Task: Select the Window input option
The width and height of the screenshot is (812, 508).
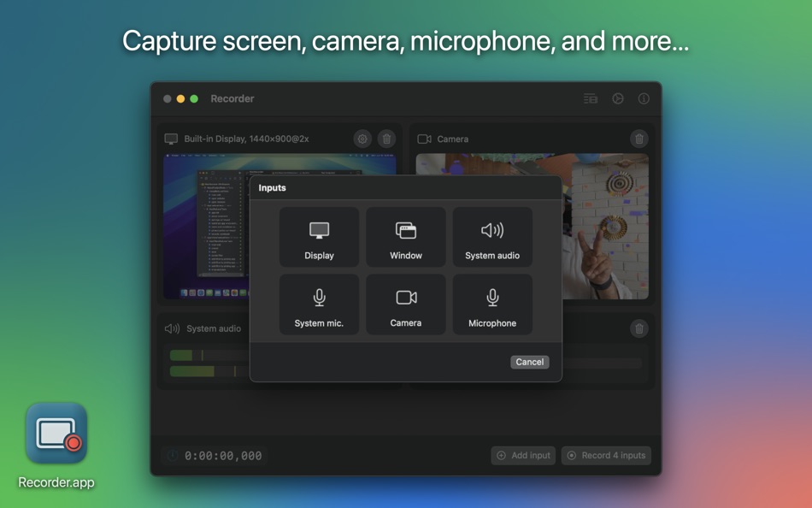Action: [x=406, y=237]
